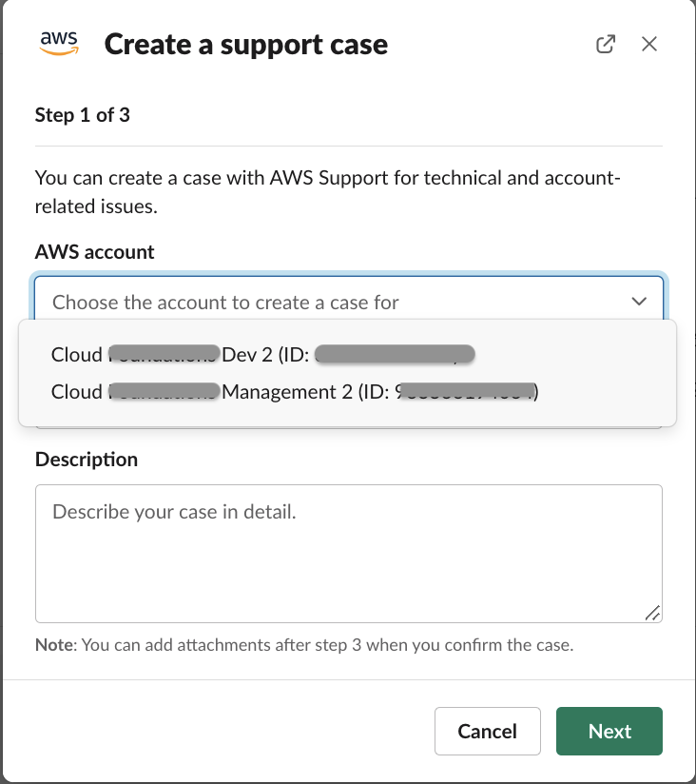This screenshot has height=784, width=696.
Task: Click the green Next button
Action: pos(609,731)
